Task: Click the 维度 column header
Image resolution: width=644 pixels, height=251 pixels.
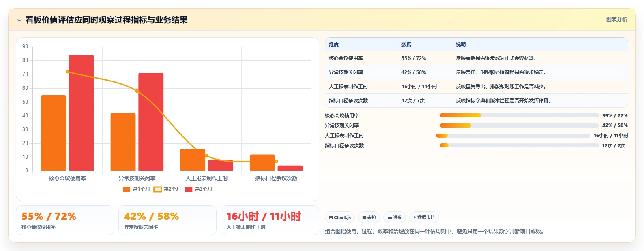Action: 334,45
